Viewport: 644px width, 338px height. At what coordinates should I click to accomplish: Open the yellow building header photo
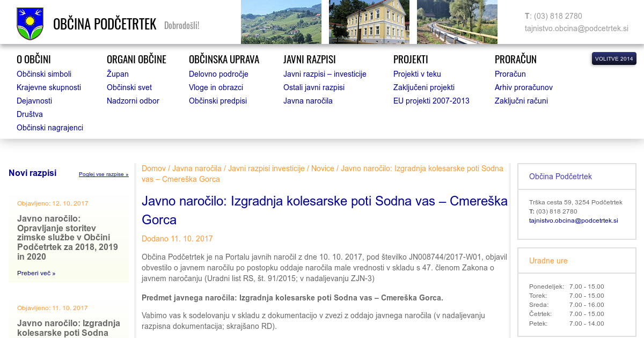click(x=369, y=22)
